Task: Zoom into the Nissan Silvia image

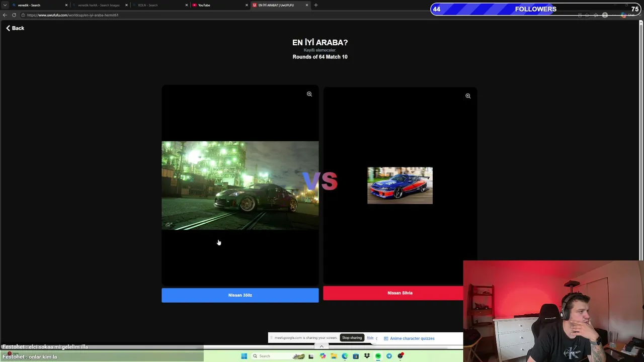Action: click(x=468, y=96)
